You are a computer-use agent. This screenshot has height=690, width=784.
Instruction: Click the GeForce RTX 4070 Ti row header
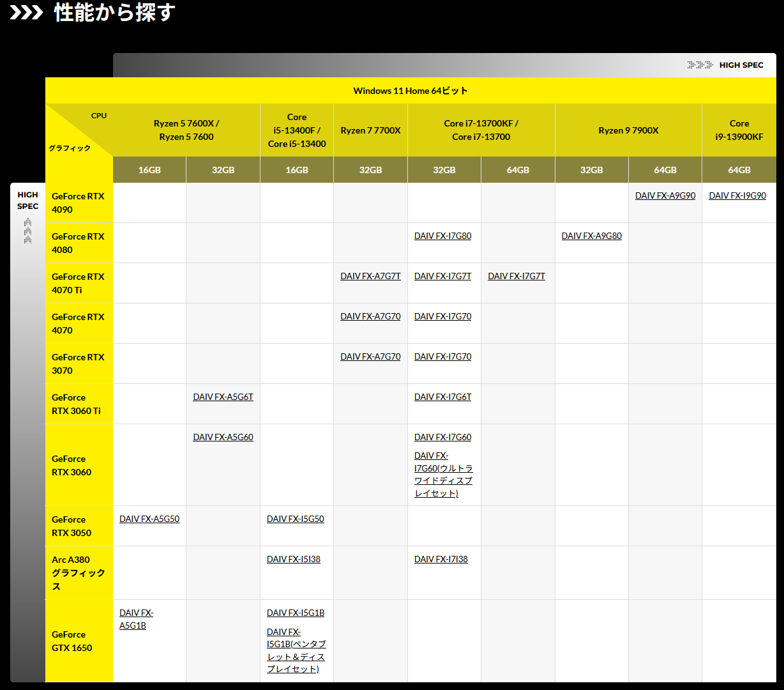point(78,283)
